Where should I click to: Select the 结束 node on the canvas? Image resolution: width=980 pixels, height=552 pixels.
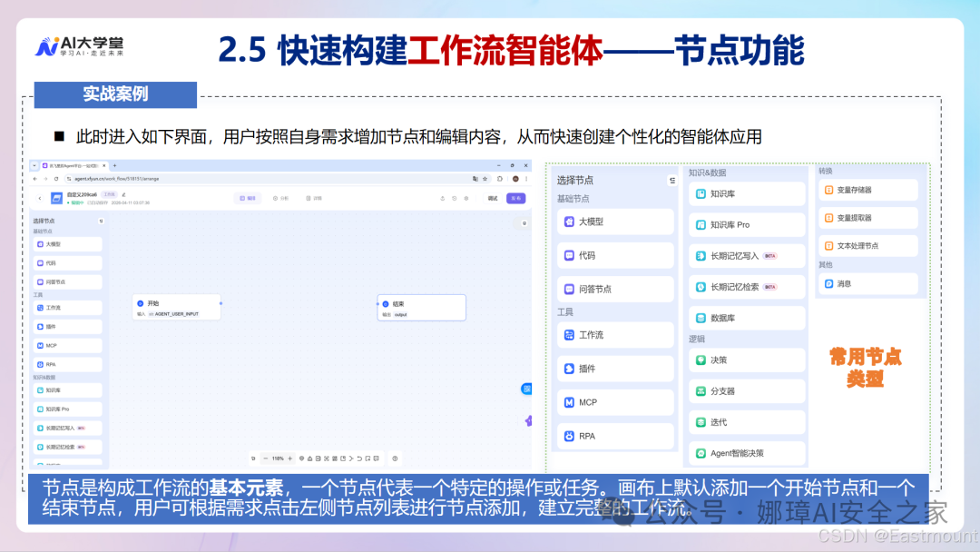[422, 308]
